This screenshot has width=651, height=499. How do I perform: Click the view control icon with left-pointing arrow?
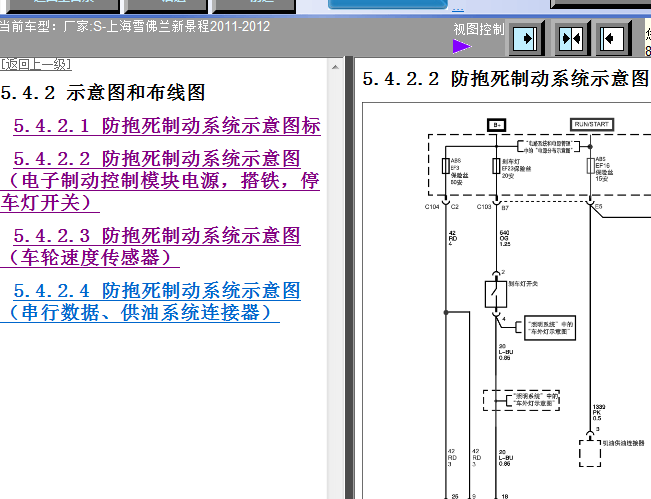click(x=612, y=39)
